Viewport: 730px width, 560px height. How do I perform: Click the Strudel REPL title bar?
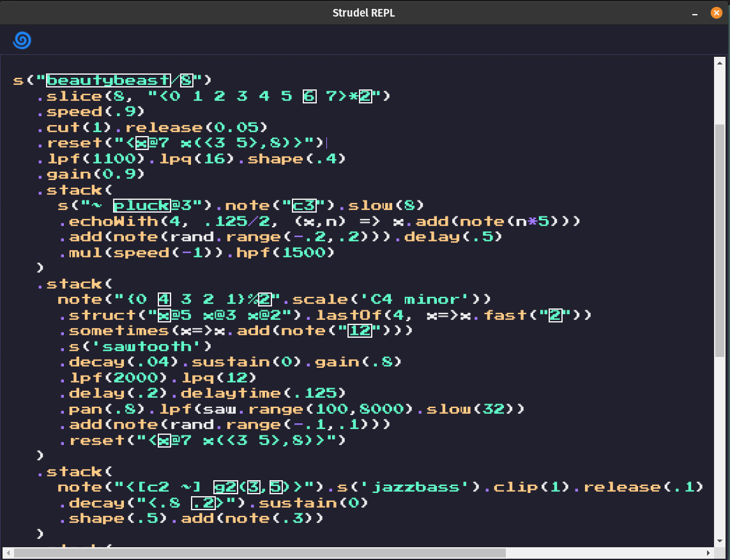[363, 12]
